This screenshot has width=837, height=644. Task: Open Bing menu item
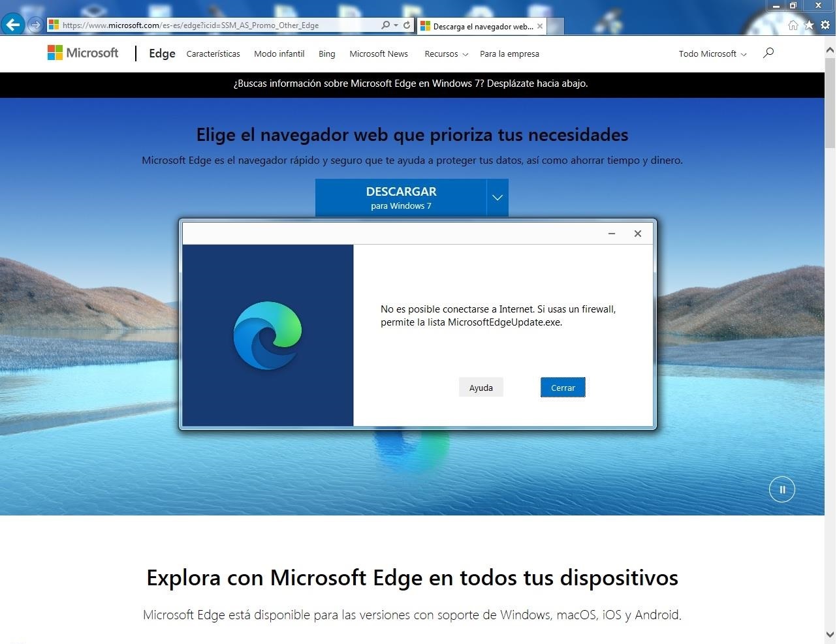[x=327, y=54]
